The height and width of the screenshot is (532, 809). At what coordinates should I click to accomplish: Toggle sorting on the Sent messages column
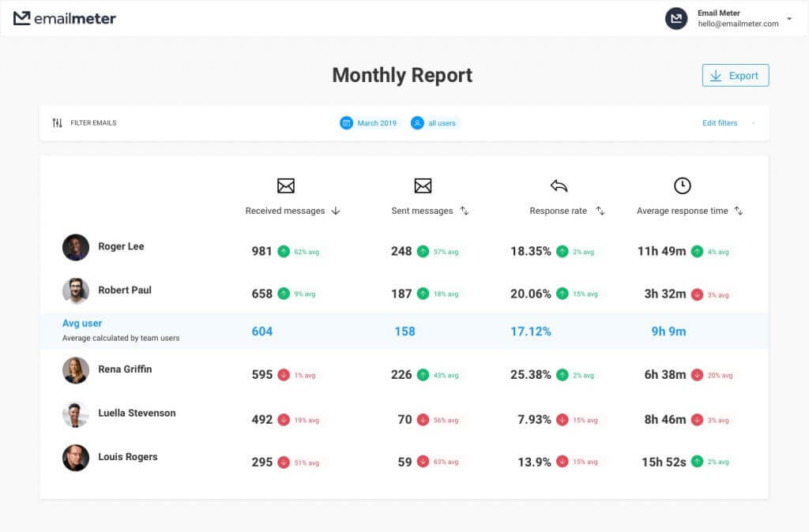click(465, 212)
